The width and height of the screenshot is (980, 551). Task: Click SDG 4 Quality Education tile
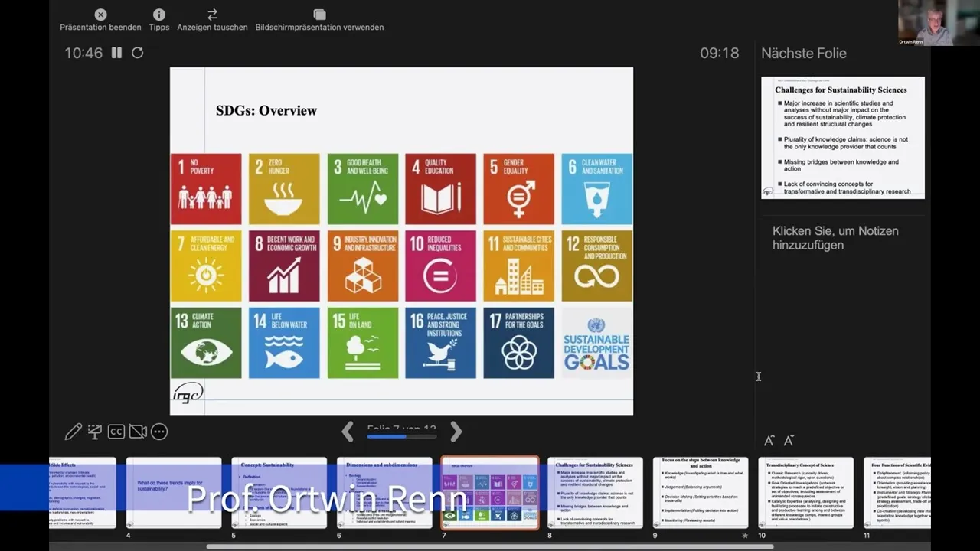tap(440, 189)
